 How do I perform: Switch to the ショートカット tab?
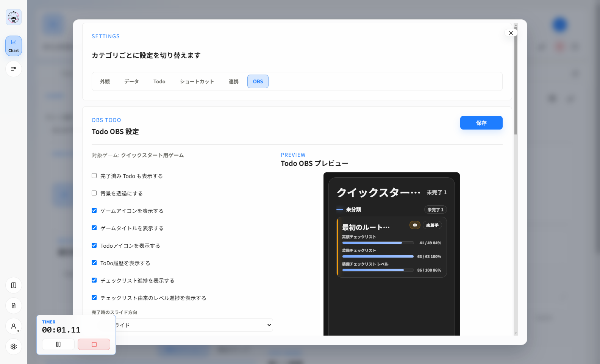[197, 81]
